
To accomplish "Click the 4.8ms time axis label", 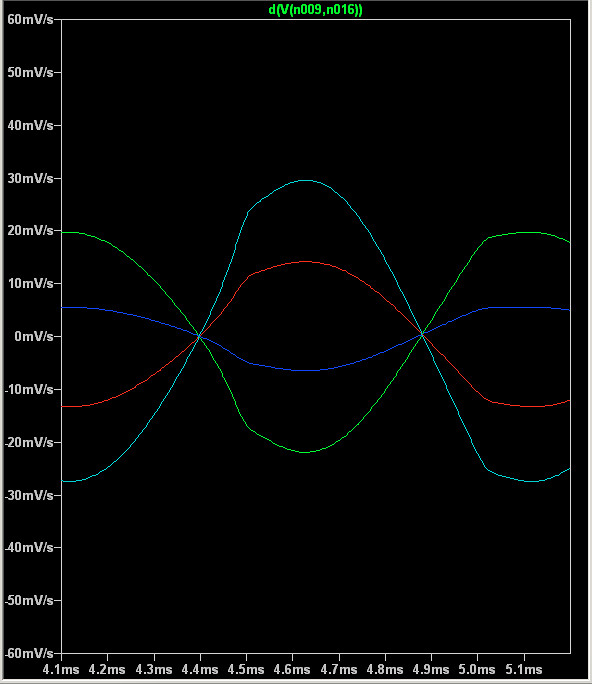I will click(385, 670).
